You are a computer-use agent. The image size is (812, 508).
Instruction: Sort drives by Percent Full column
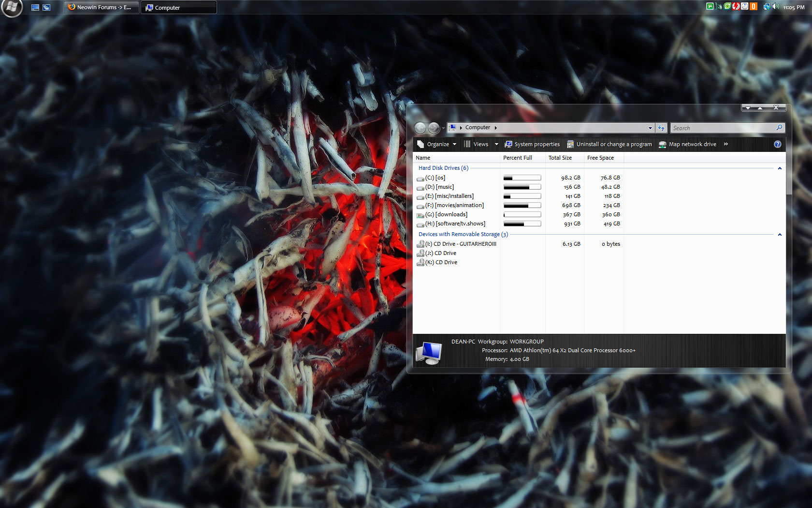[x=517, y=158]
